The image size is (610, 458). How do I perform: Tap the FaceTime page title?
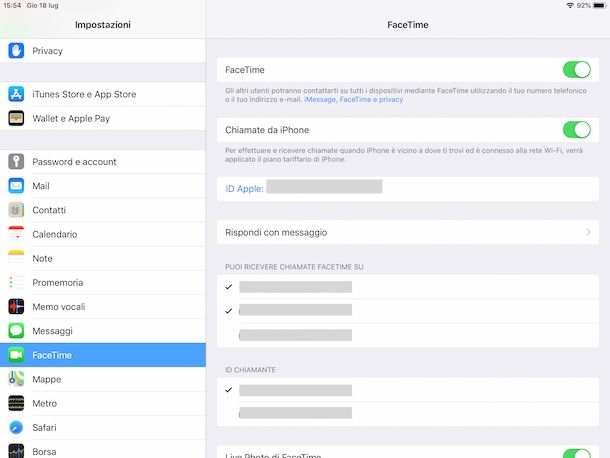[x=408, y=25]
